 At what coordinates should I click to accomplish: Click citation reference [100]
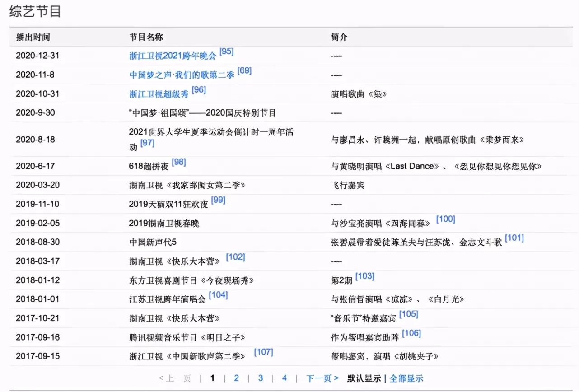446,219
